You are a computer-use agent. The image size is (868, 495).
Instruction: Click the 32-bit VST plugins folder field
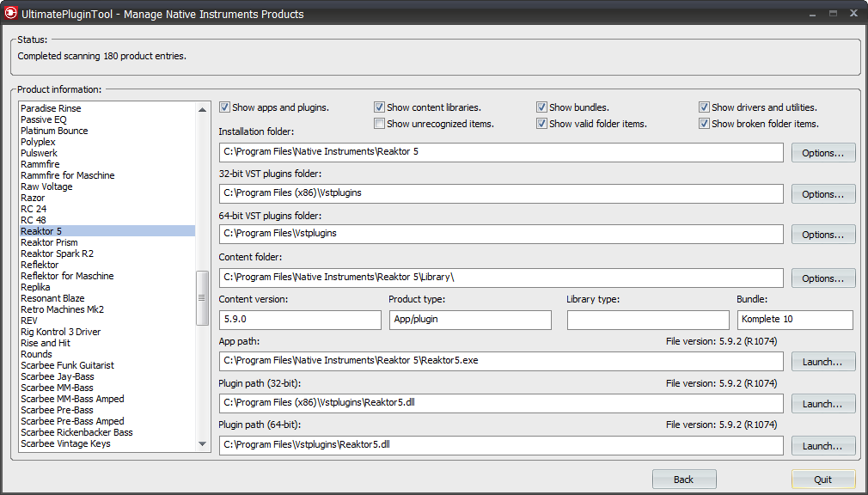coord(501,194)
